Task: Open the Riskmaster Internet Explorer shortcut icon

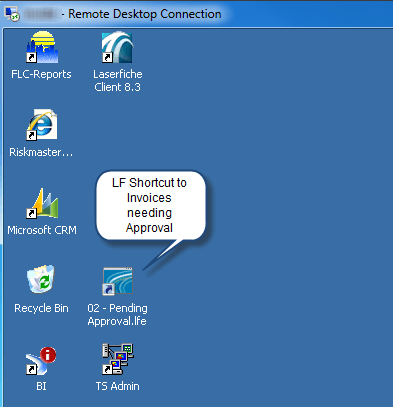Action: [42, 125]
